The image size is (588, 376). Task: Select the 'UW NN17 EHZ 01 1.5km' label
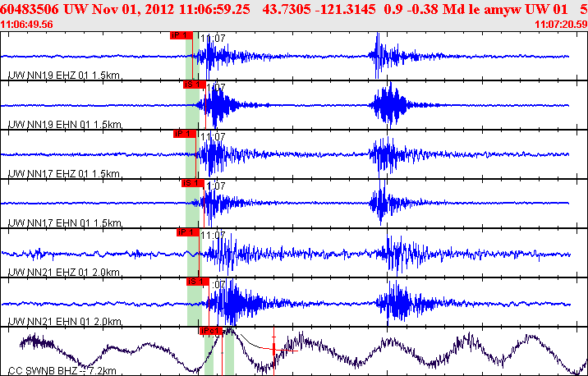64,174
